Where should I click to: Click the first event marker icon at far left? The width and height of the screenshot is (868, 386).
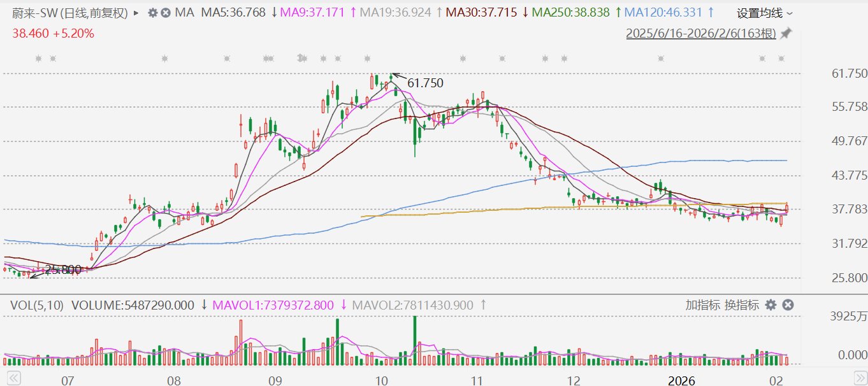point(38,59)
